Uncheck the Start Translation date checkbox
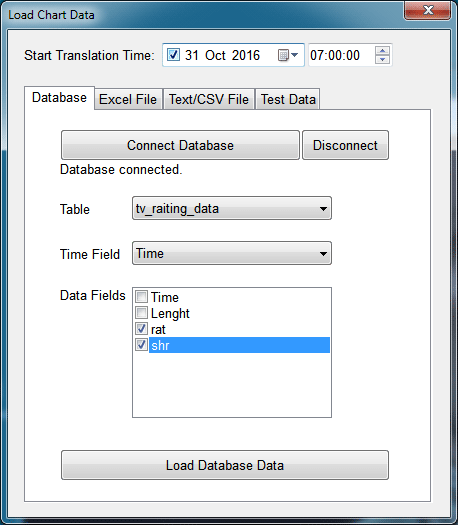The image size is (458, 525). (x=173, y=55)
